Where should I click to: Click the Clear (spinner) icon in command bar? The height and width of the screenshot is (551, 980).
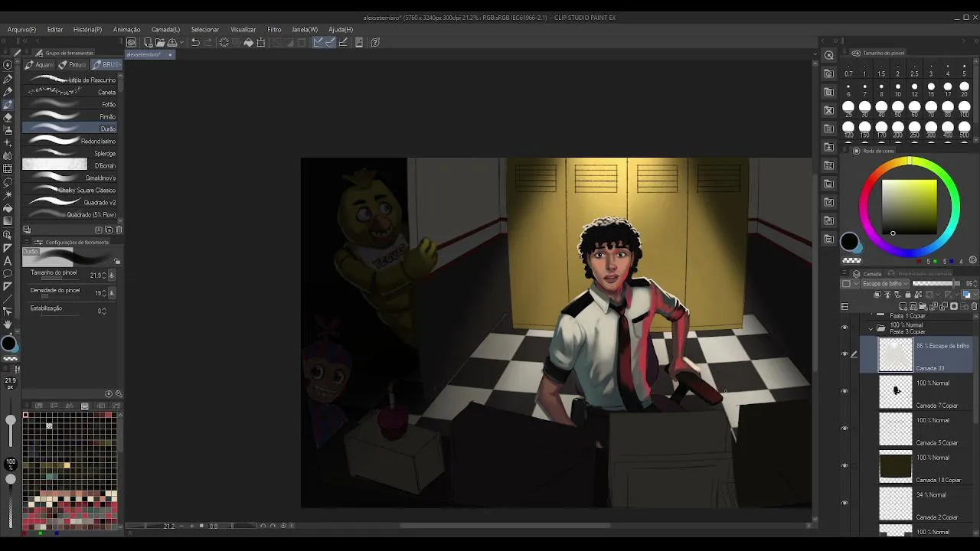click(224, 42)
